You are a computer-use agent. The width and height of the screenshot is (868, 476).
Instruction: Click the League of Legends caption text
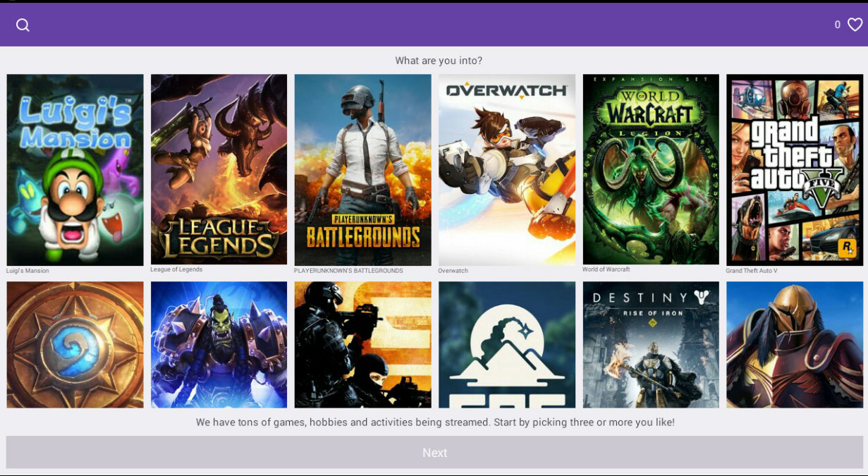[176, 269]
